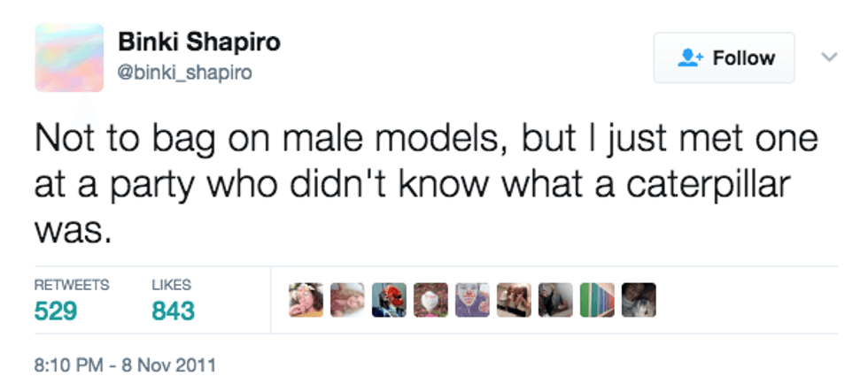Click the RETWEETS label
This screenshot has width=868, height=384.
pyautogui.click(x=72, y=285)
